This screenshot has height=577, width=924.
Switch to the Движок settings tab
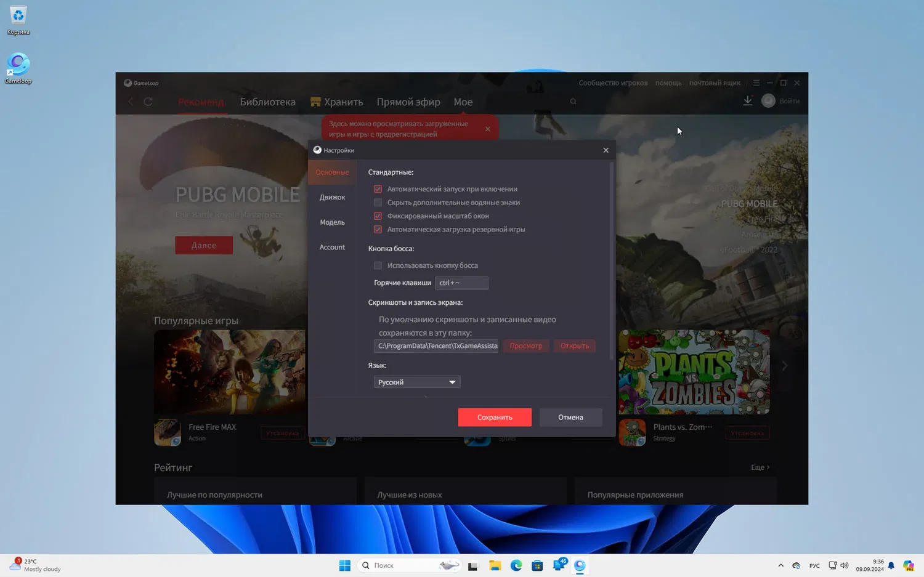pyautogui.click(x=332, y=197)
